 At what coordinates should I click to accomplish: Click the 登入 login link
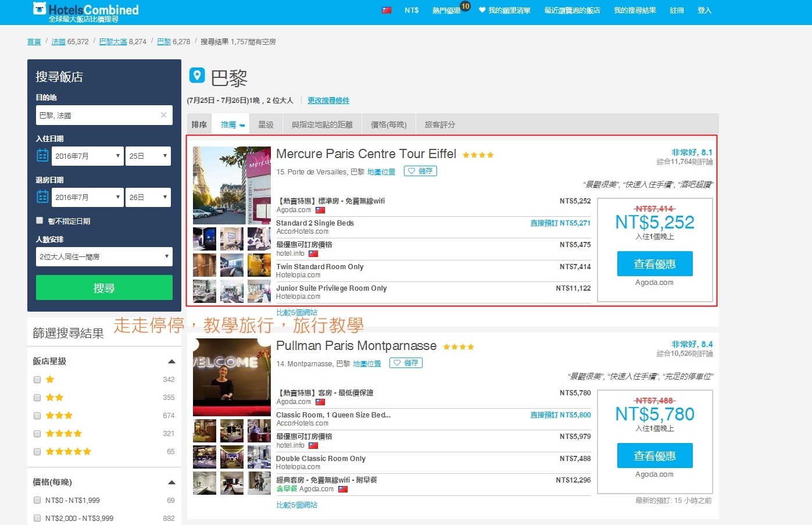click(x=704, y=10)
